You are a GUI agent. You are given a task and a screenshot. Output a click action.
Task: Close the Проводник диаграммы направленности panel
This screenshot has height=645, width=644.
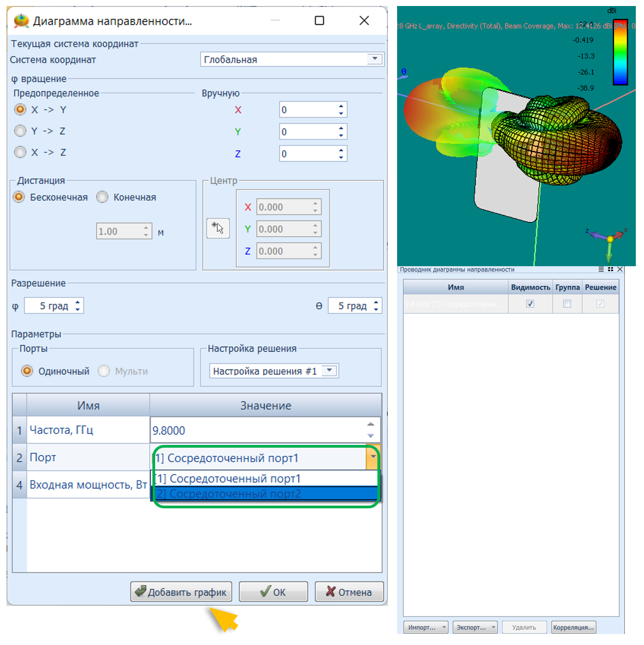pos(620,269)
